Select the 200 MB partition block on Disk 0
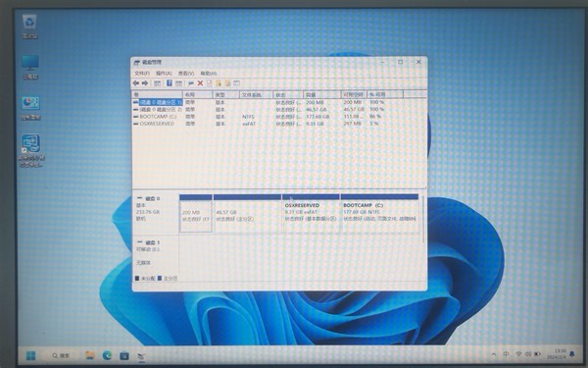588x368 pixels. coord(196,213)
